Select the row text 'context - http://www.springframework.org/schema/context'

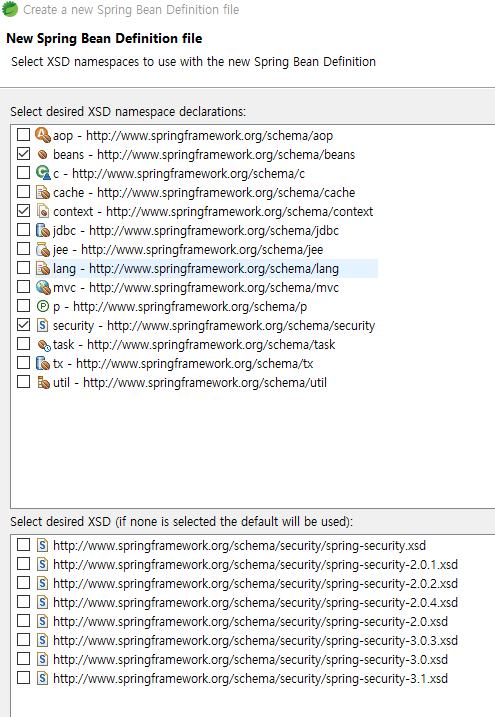(x=213, y=212)
